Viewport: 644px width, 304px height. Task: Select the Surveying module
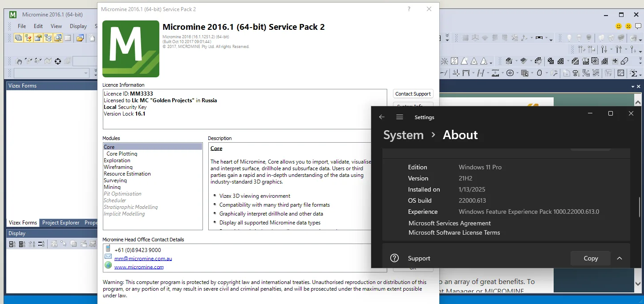[115, 180]
